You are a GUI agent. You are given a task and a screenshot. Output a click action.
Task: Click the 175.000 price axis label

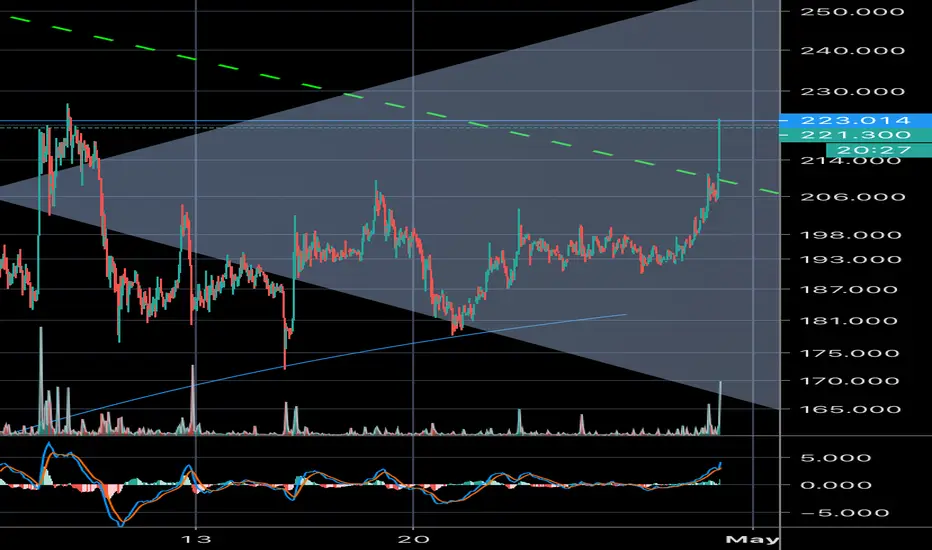[852, 353]
